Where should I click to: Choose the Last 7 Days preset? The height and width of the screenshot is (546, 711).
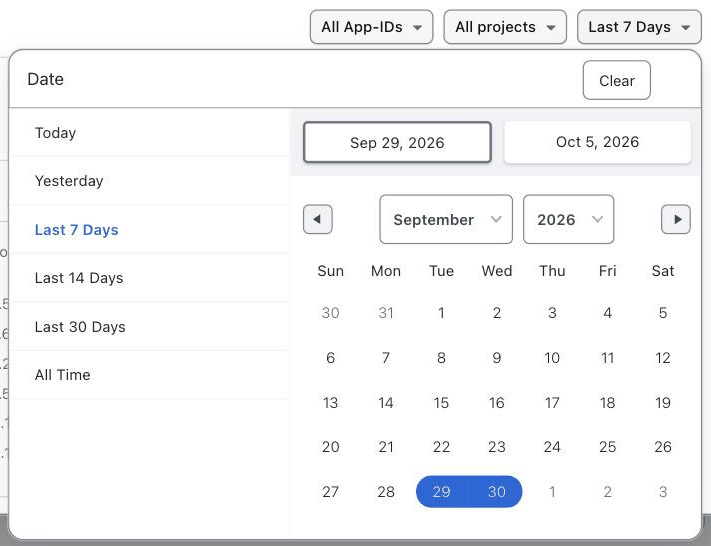click(150, 229)
